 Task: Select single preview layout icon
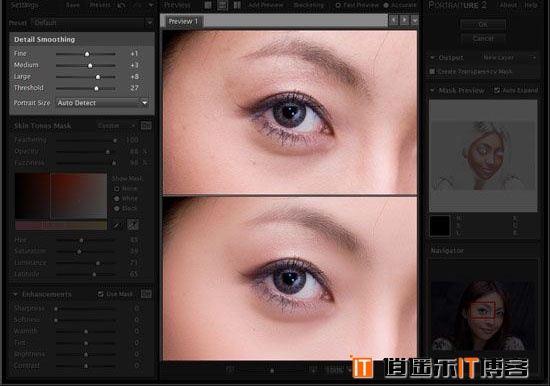(x=208, y=5)
